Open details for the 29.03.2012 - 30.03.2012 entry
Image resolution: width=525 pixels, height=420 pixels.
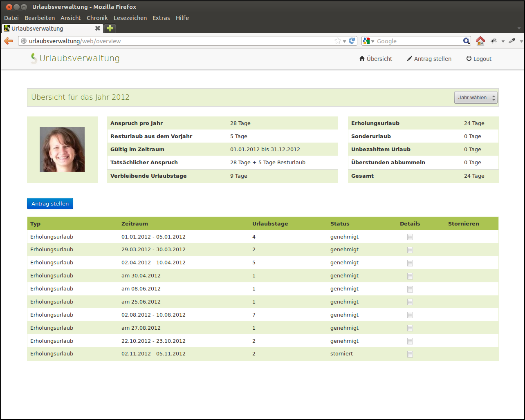click(410, 250)
